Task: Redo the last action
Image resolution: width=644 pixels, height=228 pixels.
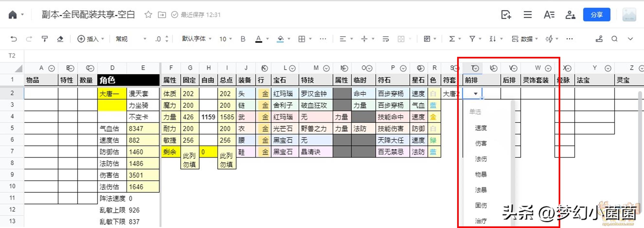Action: point(29,39)
